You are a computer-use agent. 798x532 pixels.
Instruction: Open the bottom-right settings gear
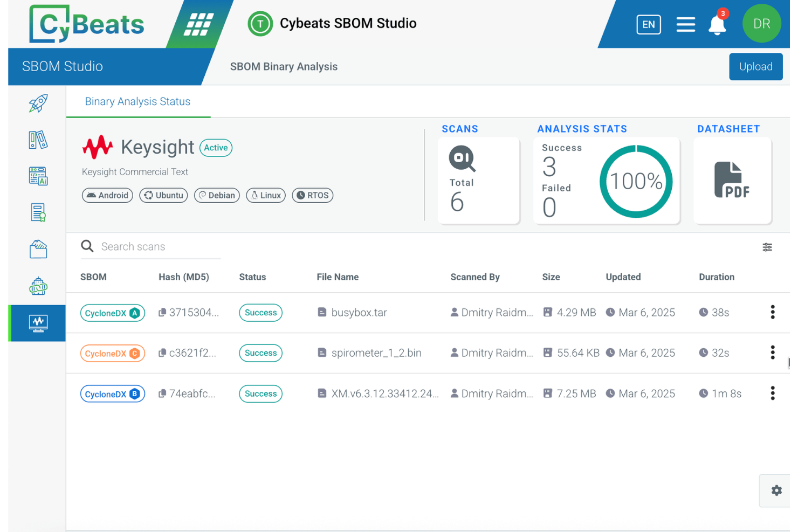coord(776,490)
